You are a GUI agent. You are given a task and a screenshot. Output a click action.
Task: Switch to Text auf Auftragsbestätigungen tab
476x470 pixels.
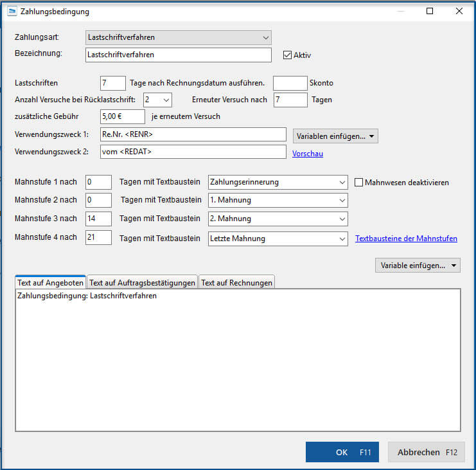pos(142,282)
